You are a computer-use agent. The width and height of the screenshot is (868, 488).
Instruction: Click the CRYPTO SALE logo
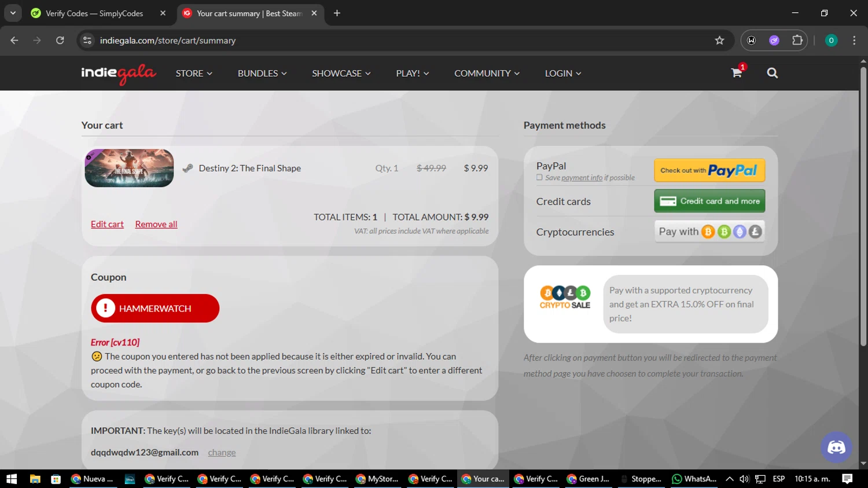click(x=565, y=298)
